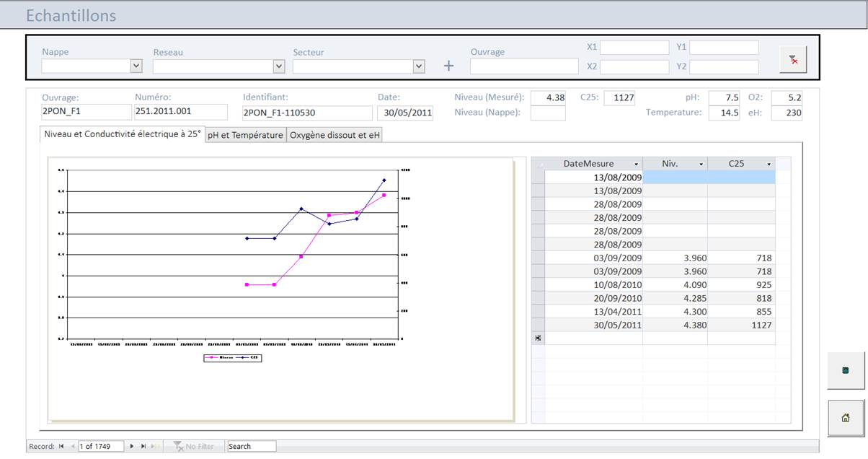Open the Nappe dropdown

(x=136, y=66)
